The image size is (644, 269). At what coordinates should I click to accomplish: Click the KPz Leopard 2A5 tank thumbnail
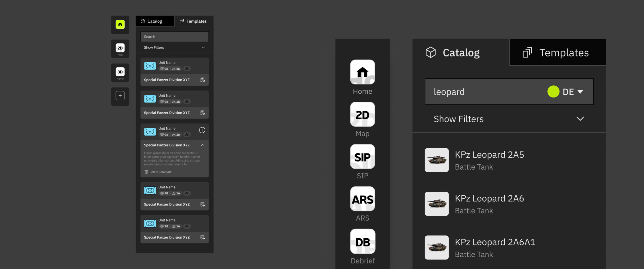[437, 160]
